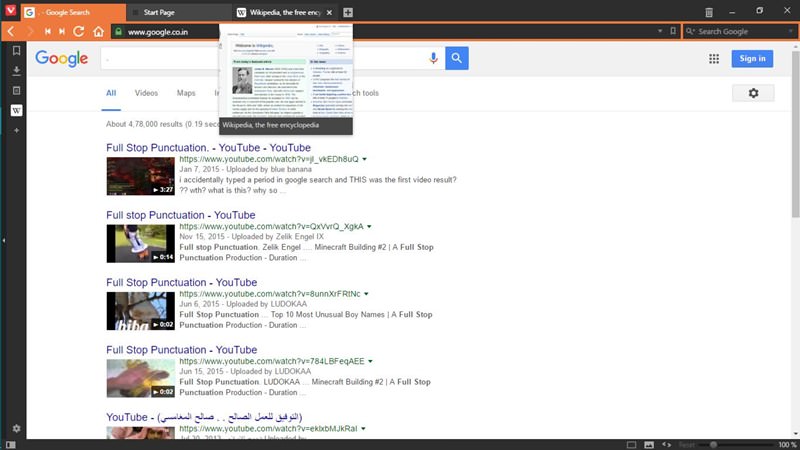Open the Jun 15, 2015 Full Stop Punctuation result
The height and width of the screenshot is (450, 800).
tap(182, 349)
